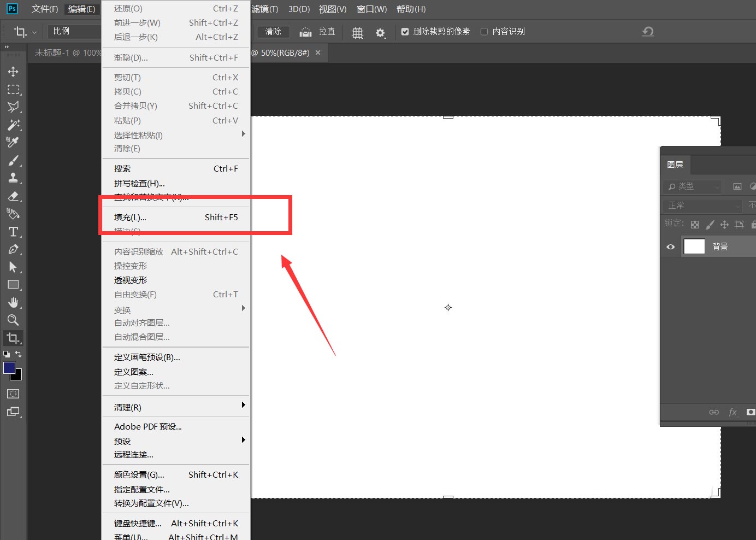Select the Pen tool
756x540 pixels.
(x=13, y=249)
